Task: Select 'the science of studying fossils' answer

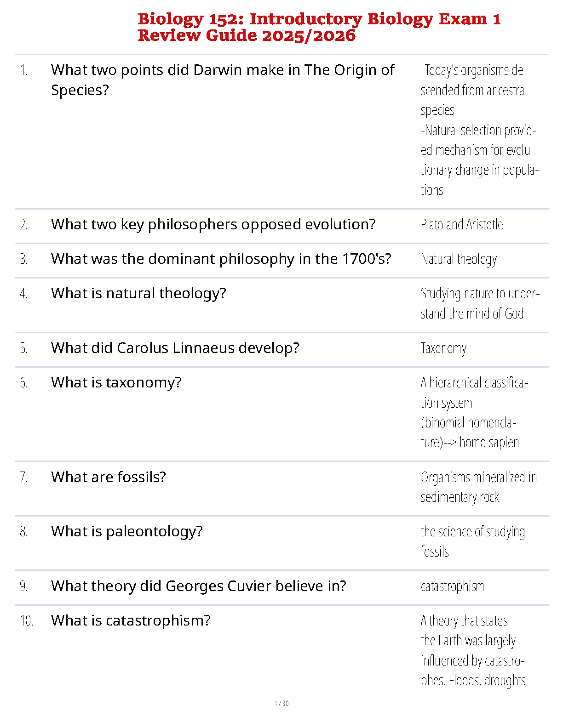Action: [473, 541]
